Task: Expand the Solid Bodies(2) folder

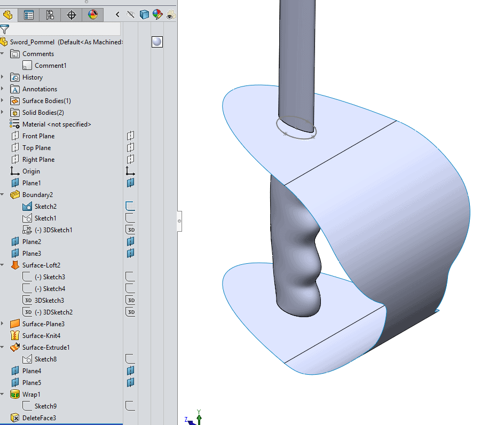Action: (x=3, y=113)
